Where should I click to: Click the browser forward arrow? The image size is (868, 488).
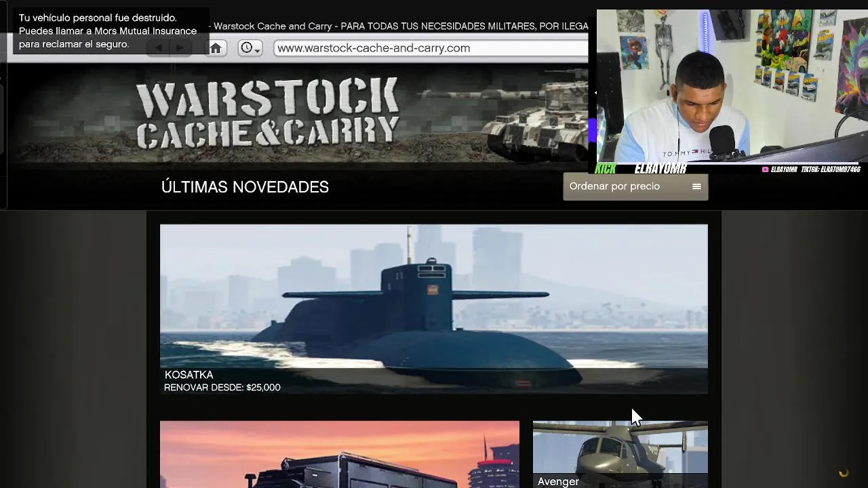tap(180, 48)
